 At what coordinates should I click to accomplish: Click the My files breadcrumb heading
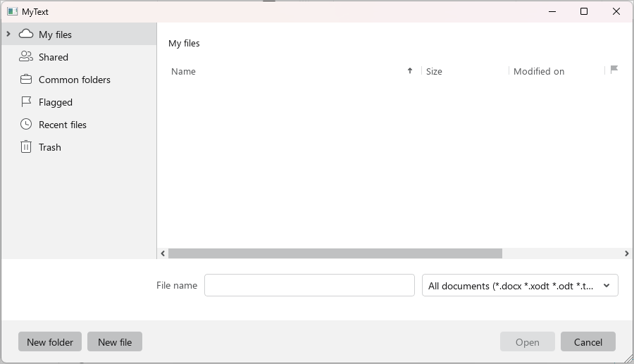point(184,43)
